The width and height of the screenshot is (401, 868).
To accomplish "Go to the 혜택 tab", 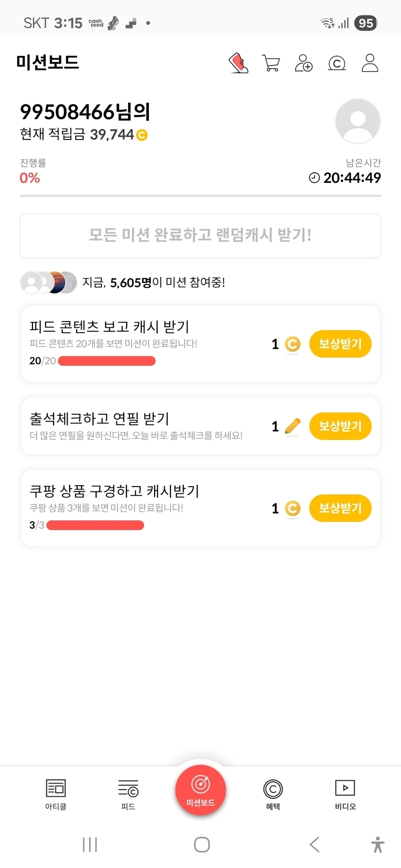I will [x=273, y=795].
